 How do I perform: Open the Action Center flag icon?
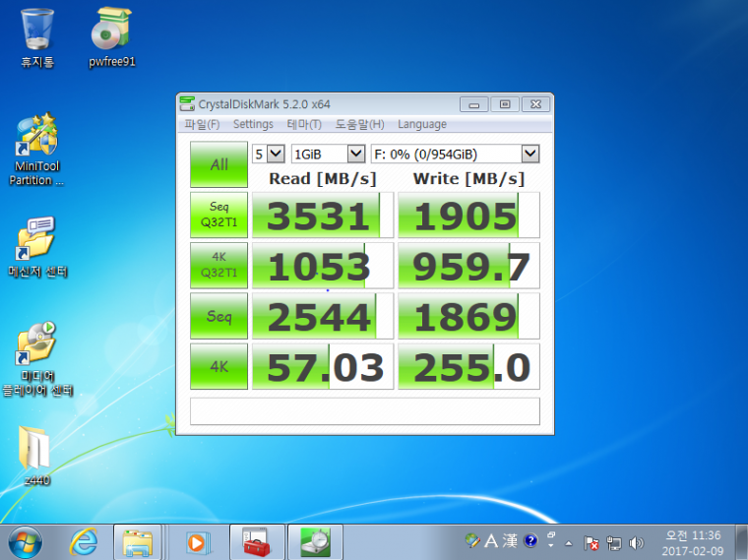[x=592, y=543]
